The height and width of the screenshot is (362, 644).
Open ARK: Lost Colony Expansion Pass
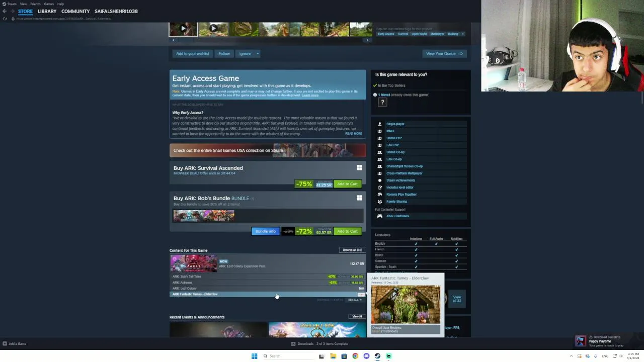click(x=268, y=263)
